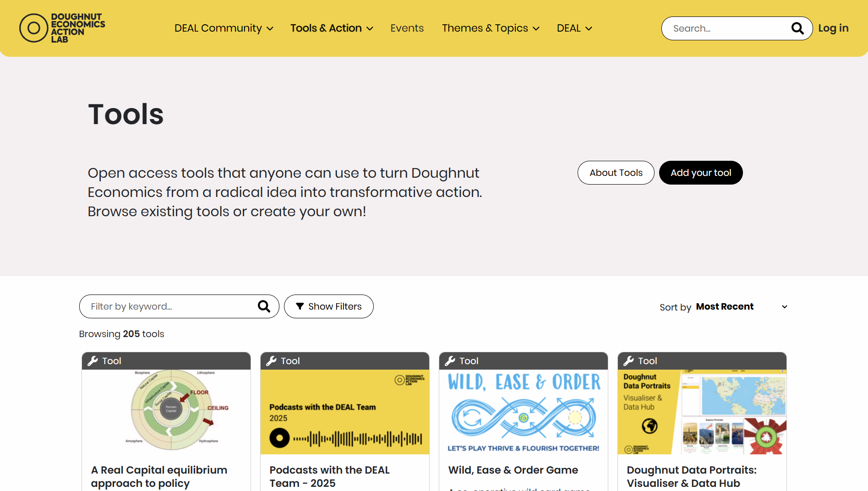Click the Doughnut Economics Action Lab logo
This screenshot has width=868, height=491.
point(62,28)
